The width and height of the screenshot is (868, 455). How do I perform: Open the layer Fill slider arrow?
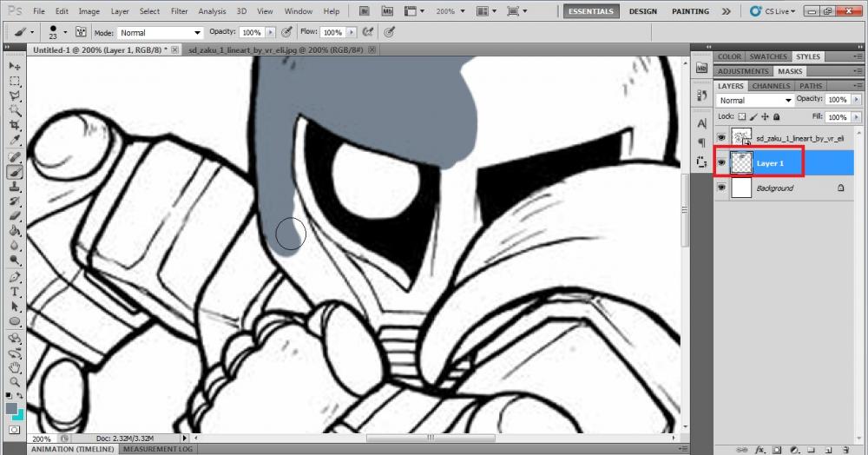click(x=857, y=117)
